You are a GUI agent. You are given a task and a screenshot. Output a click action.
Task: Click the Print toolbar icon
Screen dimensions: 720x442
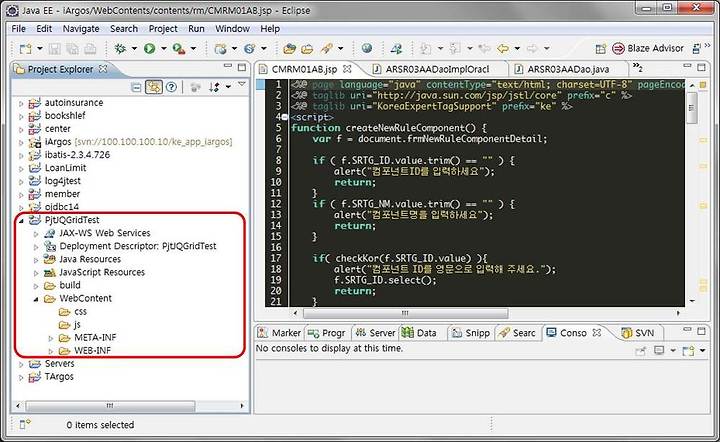(x=90, y=48)
